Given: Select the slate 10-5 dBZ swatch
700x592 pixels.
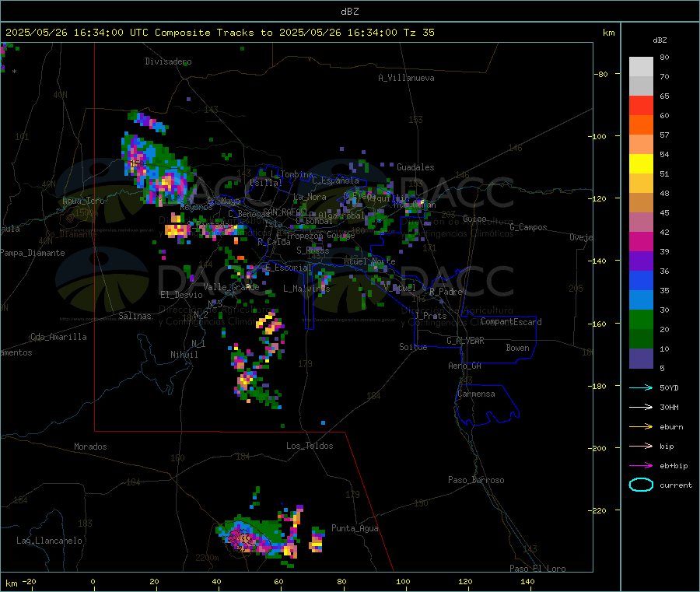Looking at the screenshot, I should click(x=641, y=359).
